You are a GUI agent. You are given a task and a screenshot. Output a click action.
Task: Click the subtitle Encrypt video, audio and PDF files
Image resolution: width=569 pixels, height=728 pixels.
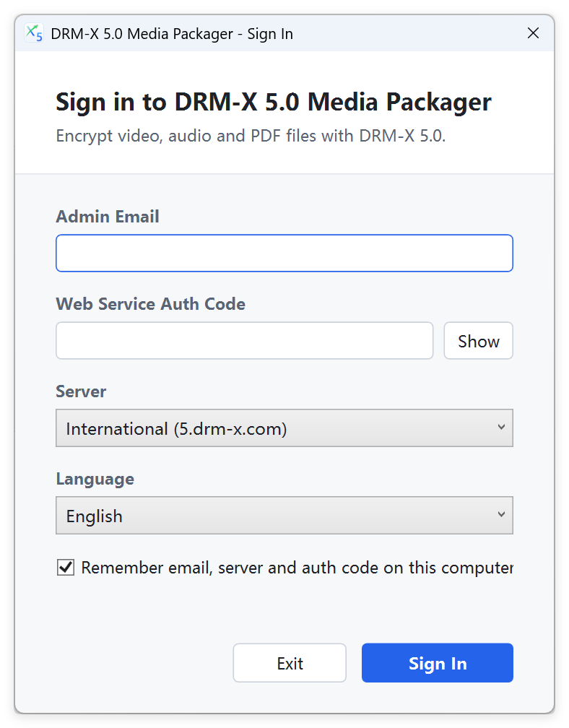pos(251,136)
